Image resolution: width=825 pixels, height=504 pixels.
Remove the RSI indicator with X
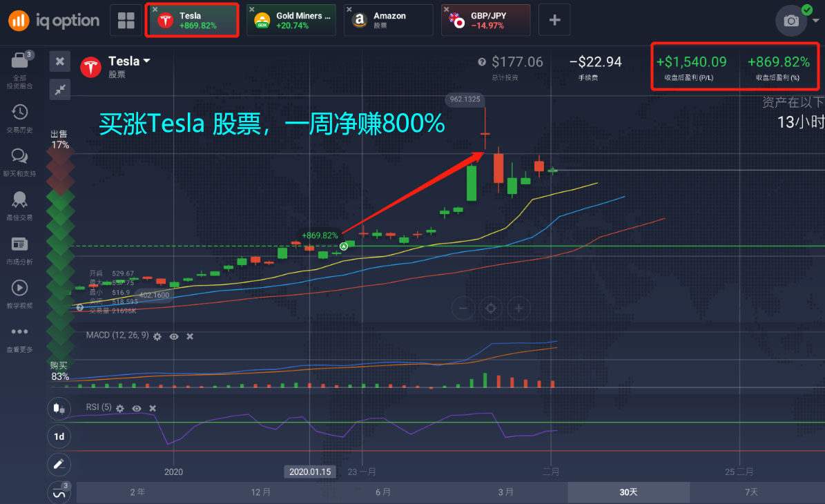point(153,409)
